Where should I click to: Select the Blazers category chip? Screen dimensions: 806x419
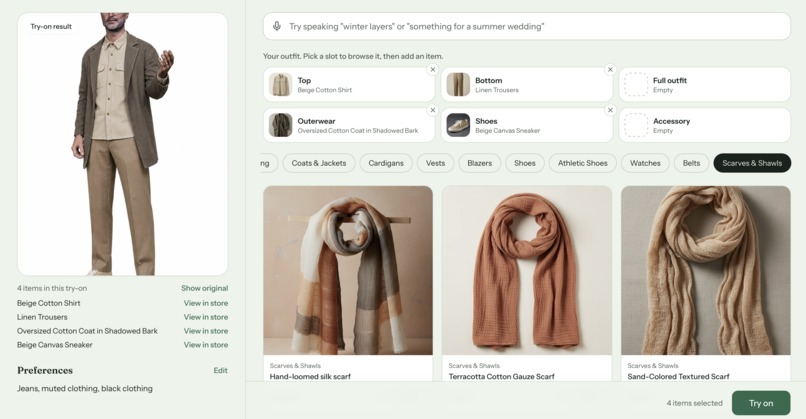coord(480,163)
